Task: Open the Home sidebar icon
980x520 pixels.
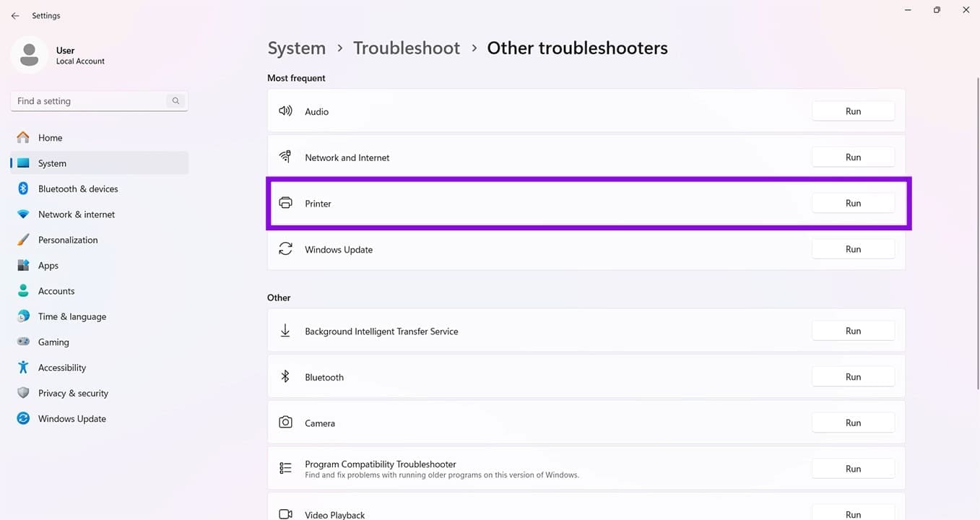Action: (x=23, y=137)
